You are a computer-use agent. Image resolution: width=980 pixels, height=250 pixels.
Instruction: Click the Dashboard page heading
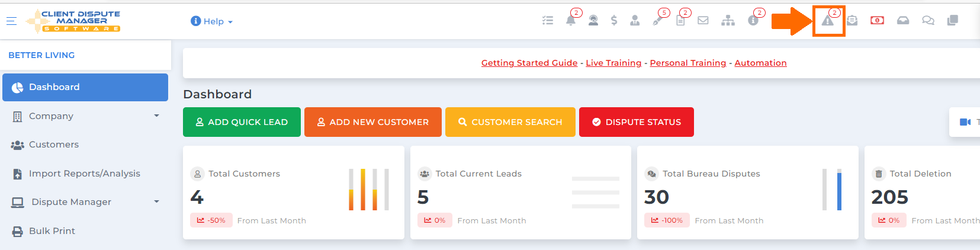(x=217, y=94)
